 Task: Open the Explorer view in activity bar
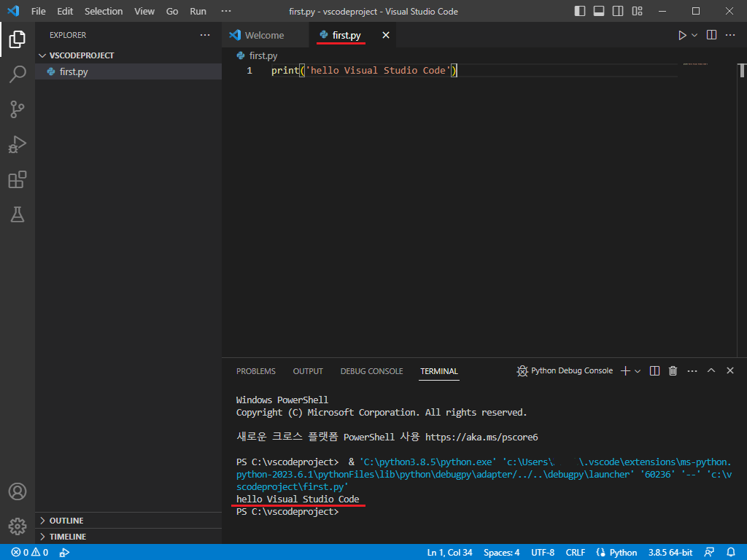[x=18, y=39]
